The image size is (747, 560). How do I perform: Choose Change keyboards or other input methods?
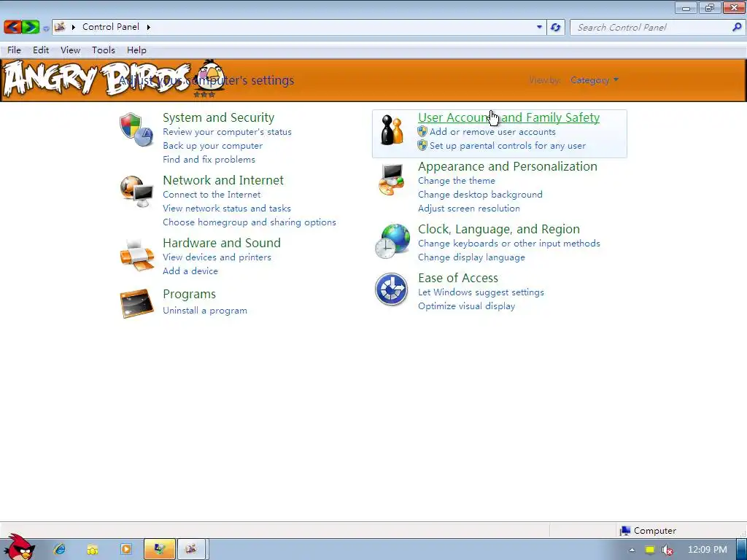point(508,244)
